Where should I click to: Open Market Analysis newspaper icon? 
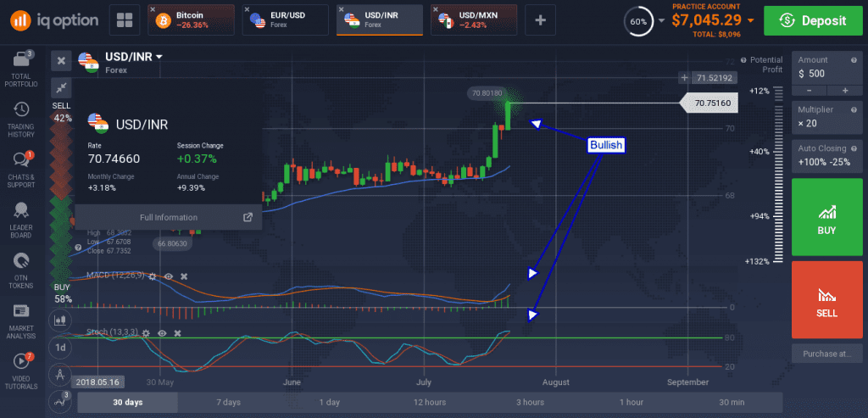21,312
